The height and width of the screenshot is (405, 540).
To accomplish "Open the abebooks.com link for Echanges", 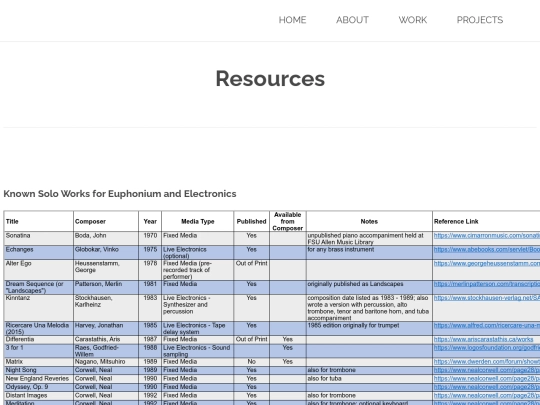I will coord(487,249).
